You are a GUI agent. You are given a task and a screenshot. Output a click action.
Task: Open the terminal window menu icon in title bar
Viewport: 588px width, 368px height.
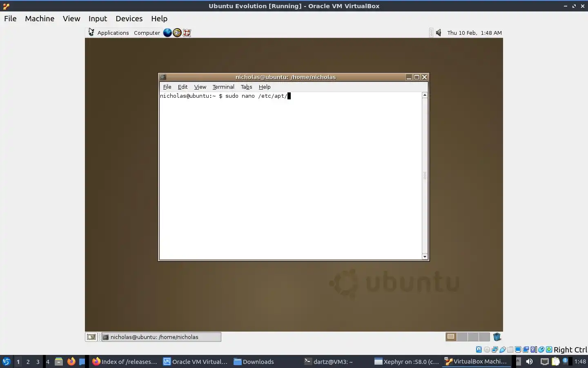[x=163, y=77]
